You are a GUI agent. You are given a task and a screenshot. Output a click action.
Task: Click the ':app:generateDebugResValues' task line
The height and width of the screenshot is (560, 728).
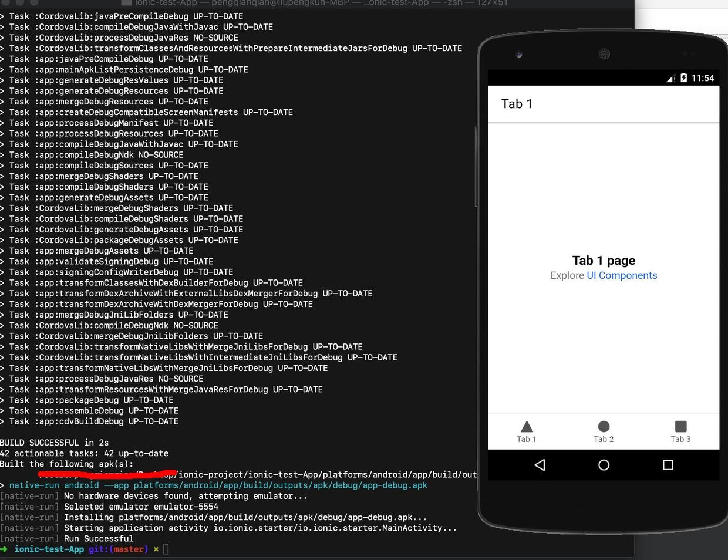pyautogui.click(x=112, y=80)
